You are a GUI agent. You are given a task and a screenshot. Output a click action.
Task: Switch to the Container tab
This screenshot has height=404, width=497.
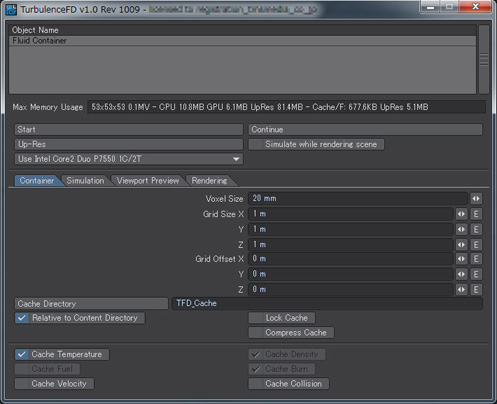tap(37, 181)
